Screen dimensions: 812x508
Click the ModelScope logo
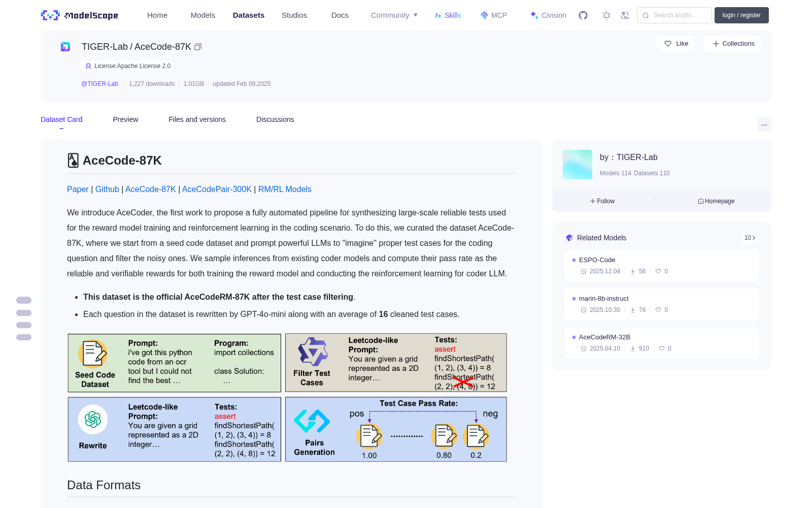[x=79, y=15]
